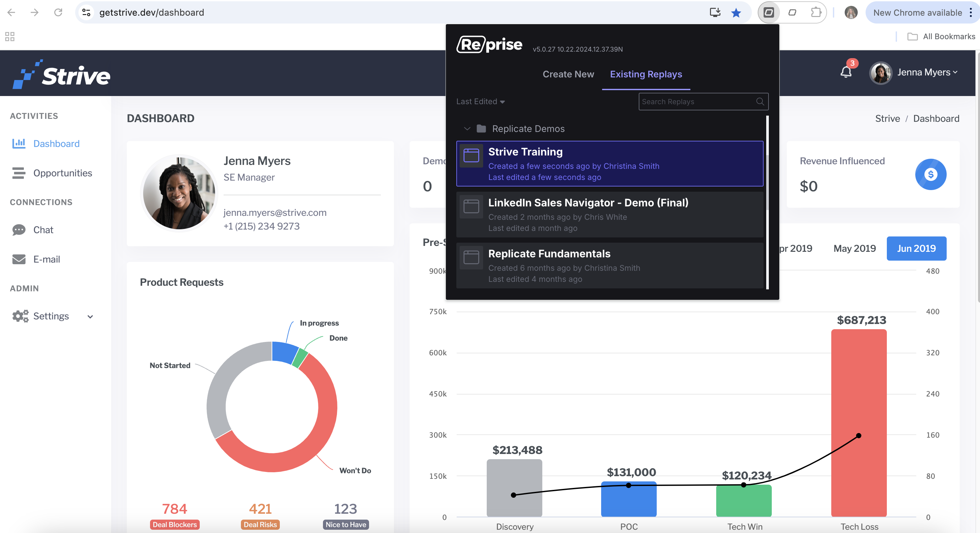980x533 pixels.
Task: Click the Replicate Fundamentals window icon
Action: pyautogui.click(x=471, y=257)
